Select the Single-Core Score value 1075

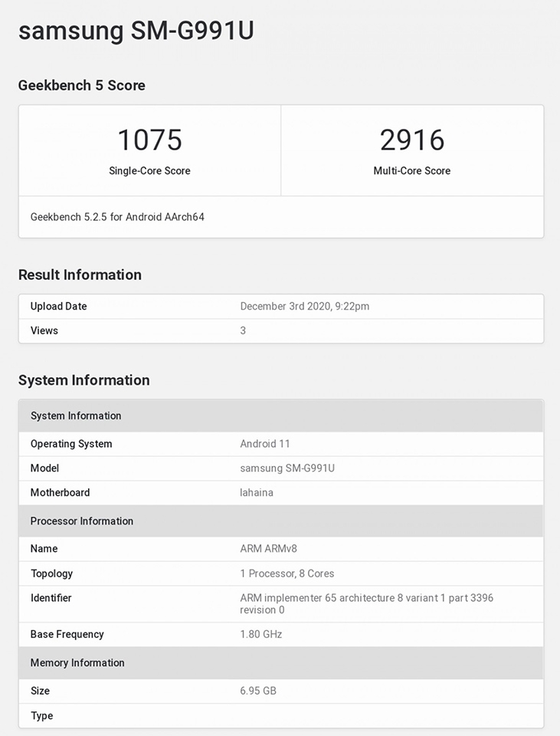point(149,140)
